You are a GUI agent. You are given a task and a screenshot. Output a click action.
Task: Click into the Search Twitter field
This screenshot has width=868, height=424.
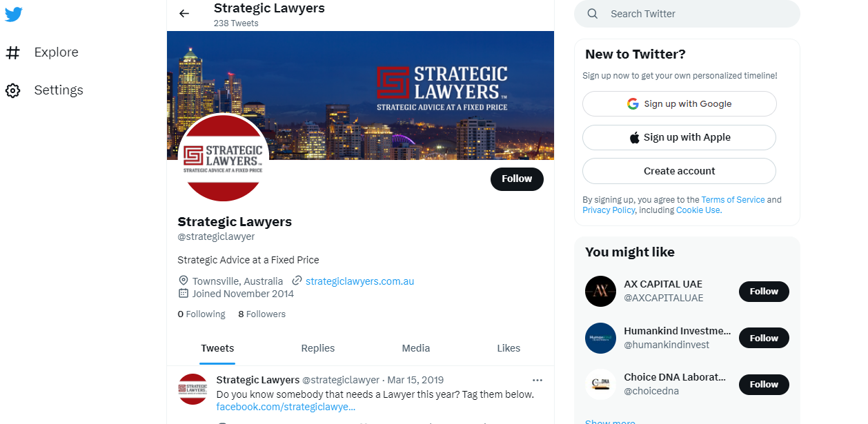pos(687,14)
